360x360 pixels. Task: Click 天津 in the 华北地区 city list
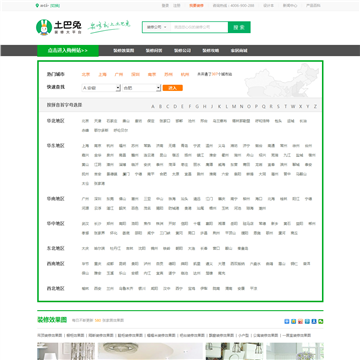point(98,121)
